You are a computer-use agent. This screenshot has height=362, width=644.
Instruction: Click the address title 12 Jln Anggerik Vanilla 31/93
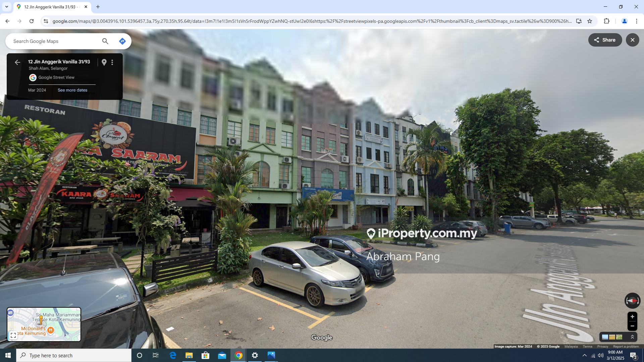pos(59,62)
